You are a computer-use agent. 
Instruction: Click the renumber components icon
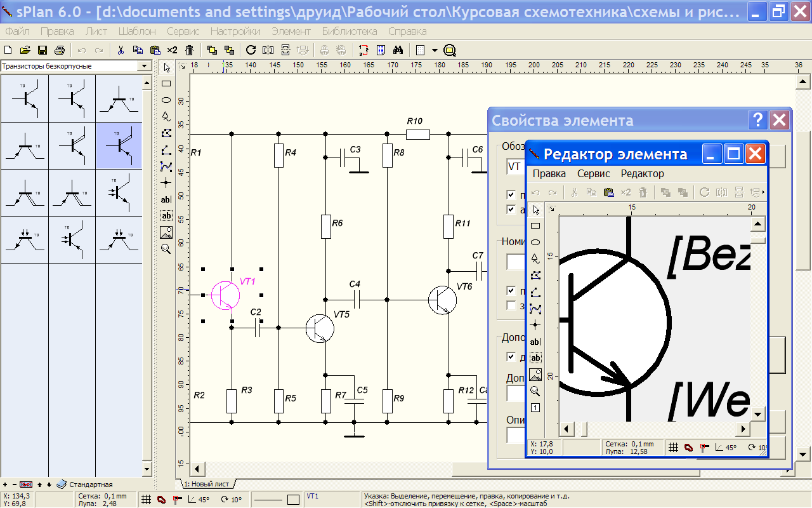(363, 50)
